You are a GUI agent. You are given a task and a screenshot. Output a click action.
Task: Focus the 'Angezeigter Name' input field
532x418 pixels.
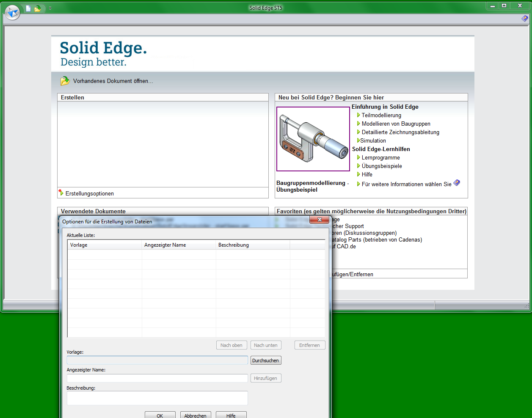[157, 378]
